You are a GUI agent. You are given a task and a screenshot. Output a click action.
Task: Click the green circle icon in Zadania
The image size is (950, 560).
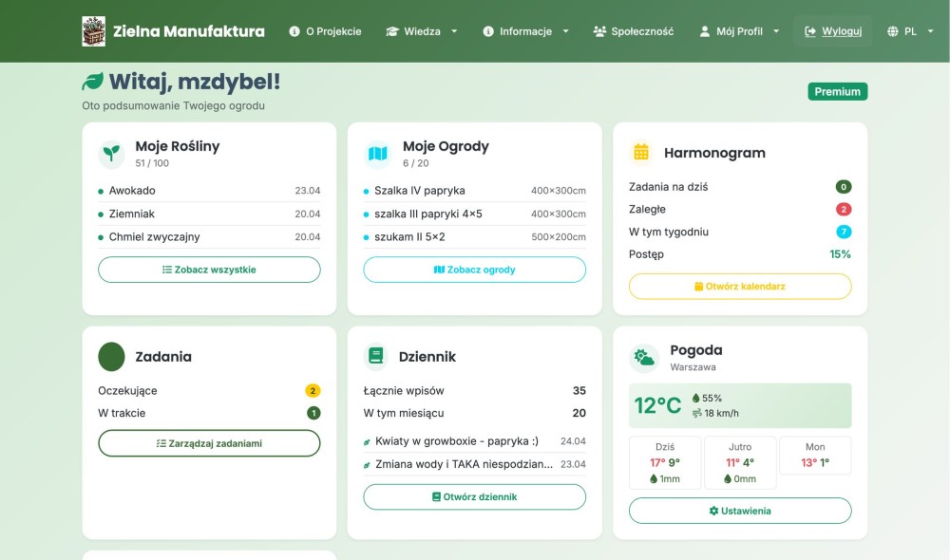[111, 357]
